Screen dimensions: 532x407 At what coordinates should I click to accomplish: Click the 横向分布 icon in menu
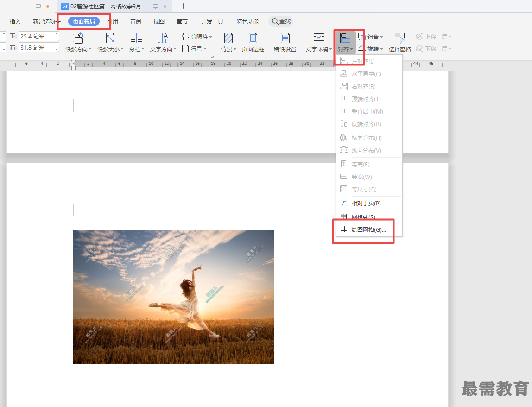[x=344, y=138]
